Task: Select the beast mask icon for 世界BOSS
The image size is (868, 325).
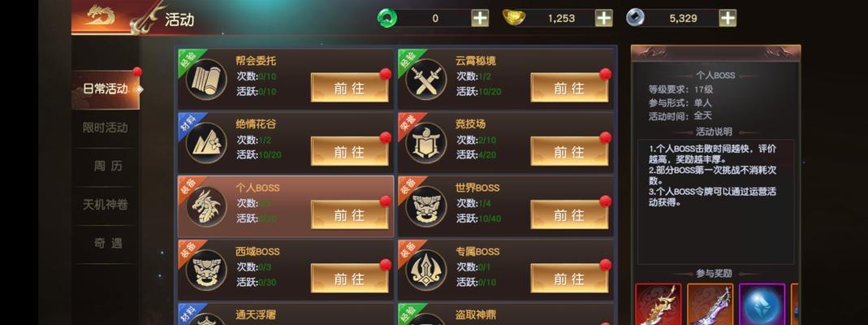Action: [425, 206]
